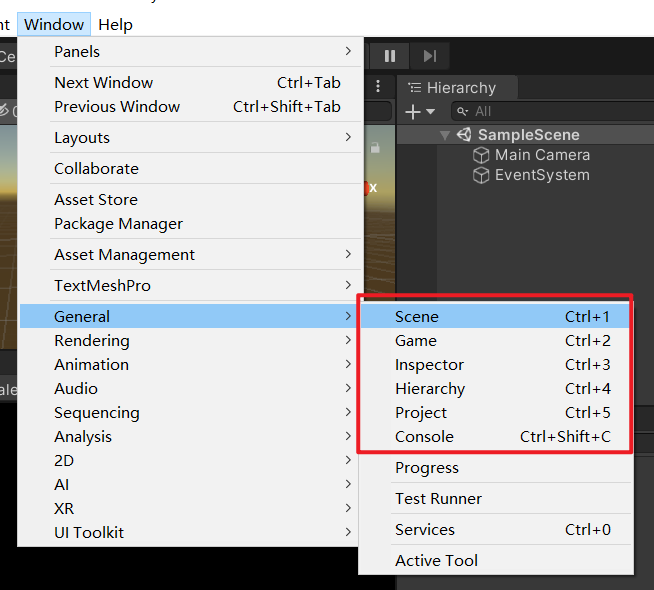This screenshot has width=654, height=590.
Task: Open the create dropdown arrow beside plus
Action: [x=430, y=111]
